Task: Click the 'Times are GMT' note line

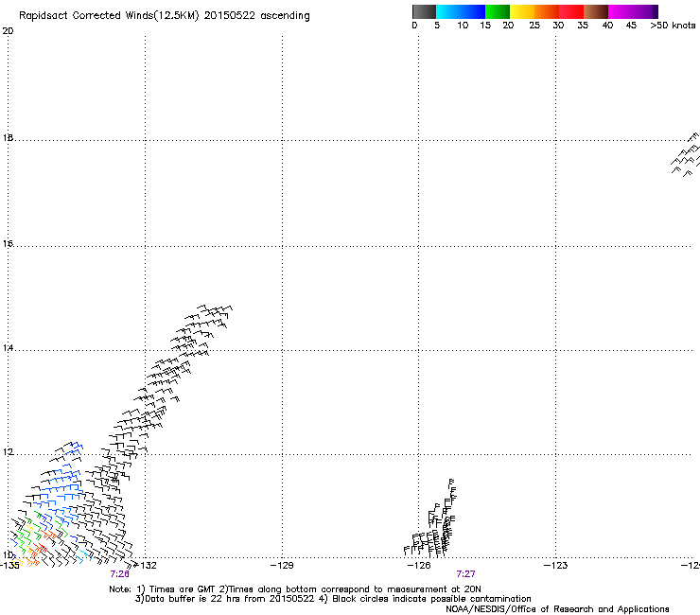Action: tap(295, 589)
